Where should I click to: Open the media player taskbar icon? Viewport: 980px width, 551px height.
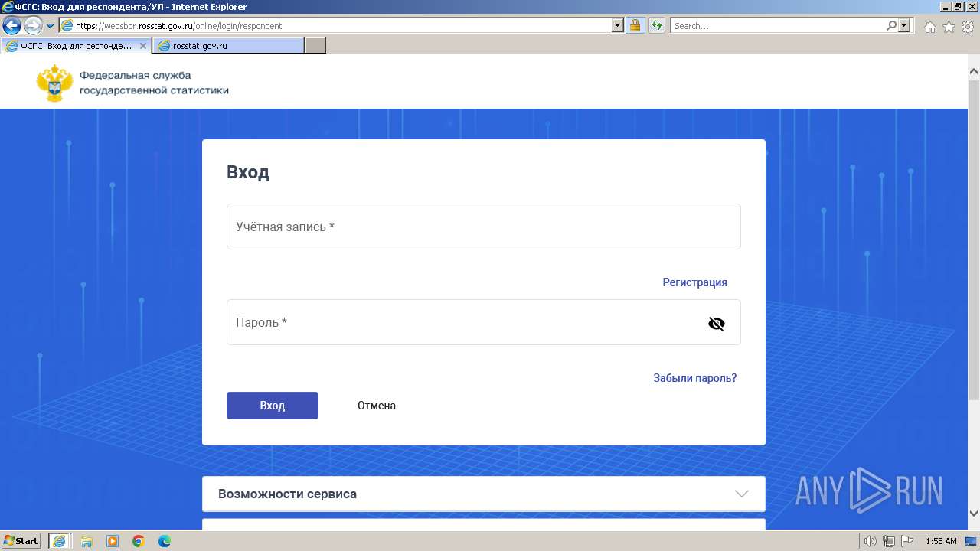click(113, 541)
